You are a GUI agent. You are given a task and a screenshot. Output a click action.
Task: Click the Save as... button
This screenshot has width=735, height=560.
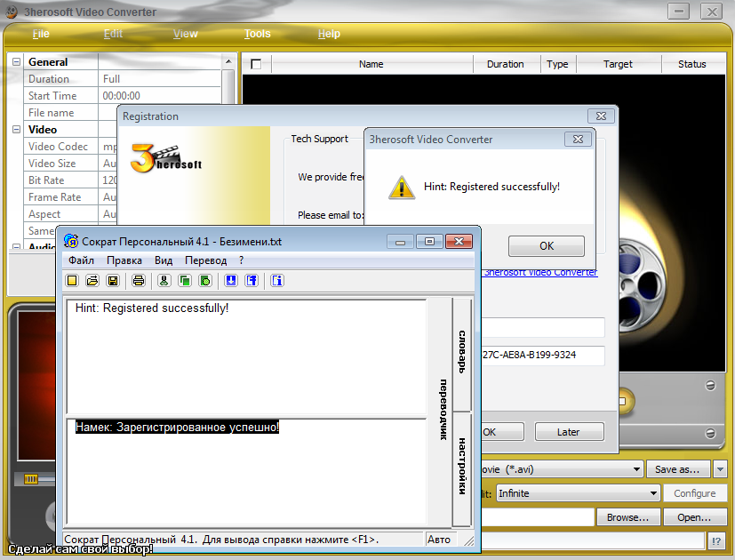677,469
